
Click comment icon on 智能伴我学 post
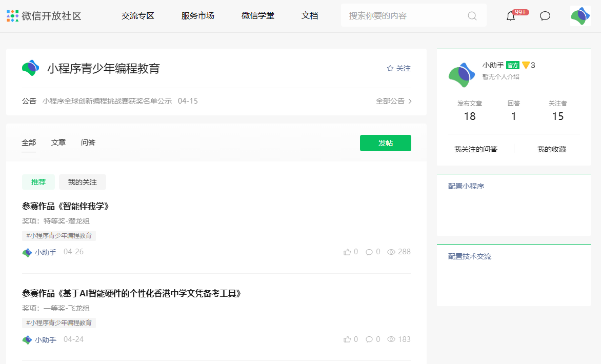369,252
